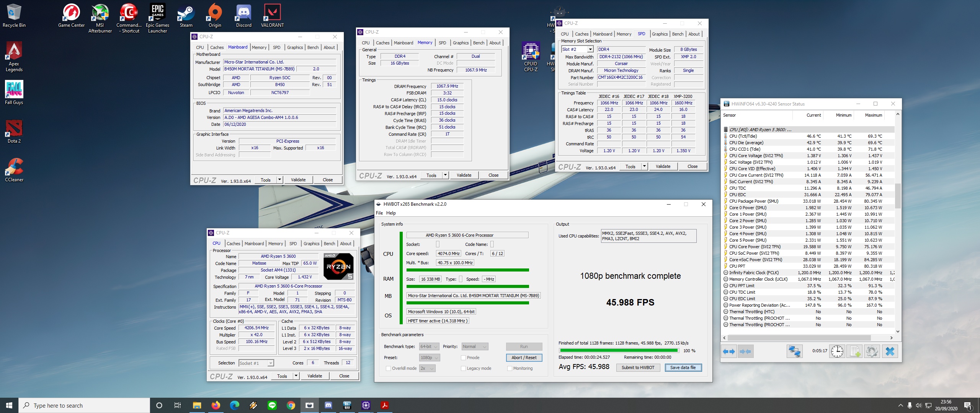Viewport: 980px width, 413px height.
Task: Click Save data file button
Action: [x=683, y=367]
